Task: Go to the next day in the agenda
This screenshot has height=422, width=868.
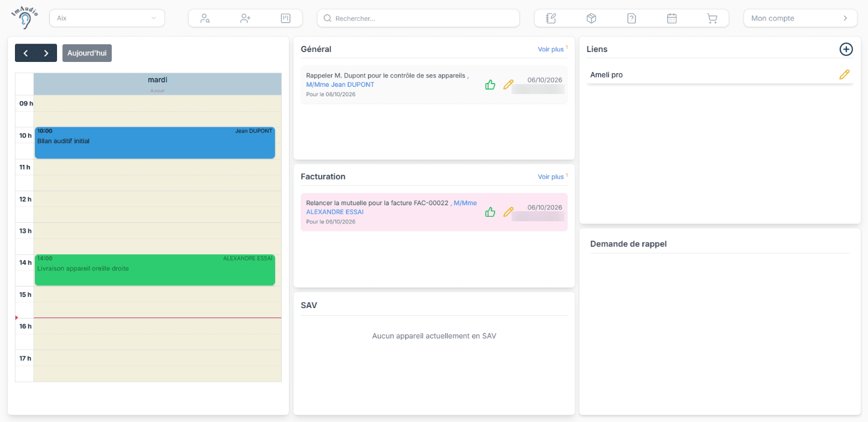Action: 46,53
